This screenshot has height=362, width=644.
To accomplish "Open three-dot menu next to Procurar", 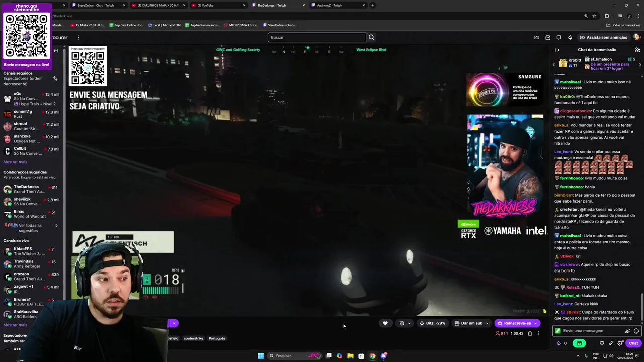I will click(x=78, y=37).
